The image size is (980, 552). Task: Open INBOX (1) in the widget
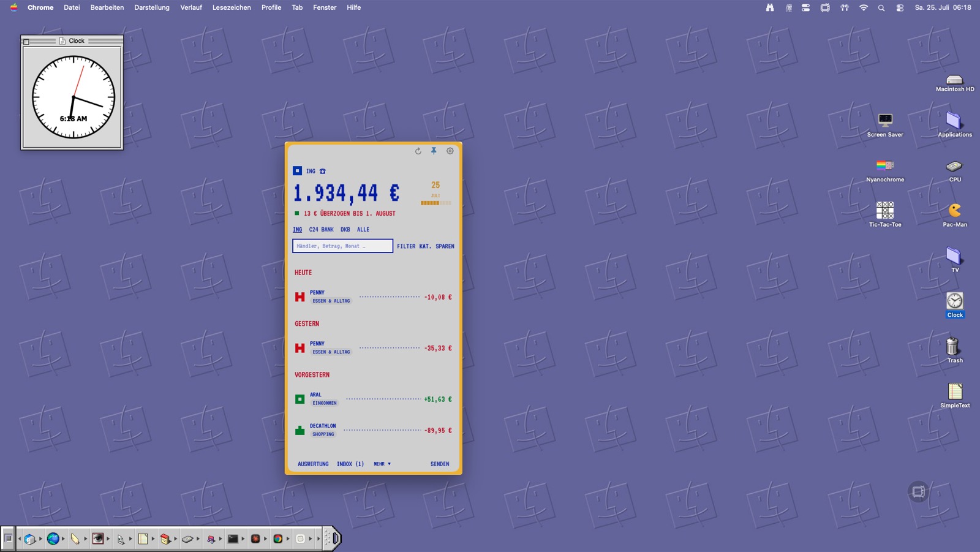coord(350,464)
